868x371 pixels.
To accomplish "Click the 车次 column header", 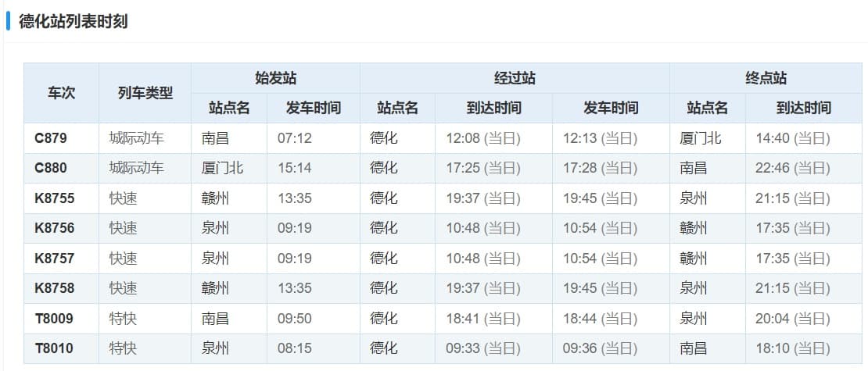I will point(61,93).
